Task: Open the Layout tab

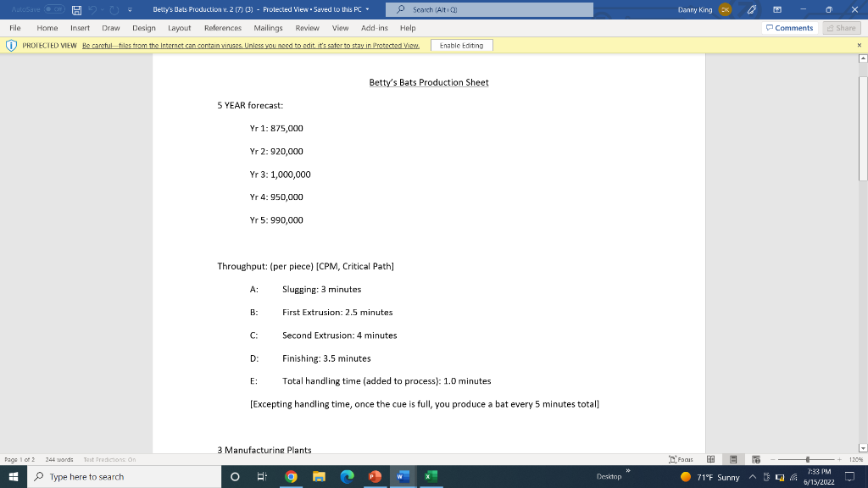Action: pos(180,28)
